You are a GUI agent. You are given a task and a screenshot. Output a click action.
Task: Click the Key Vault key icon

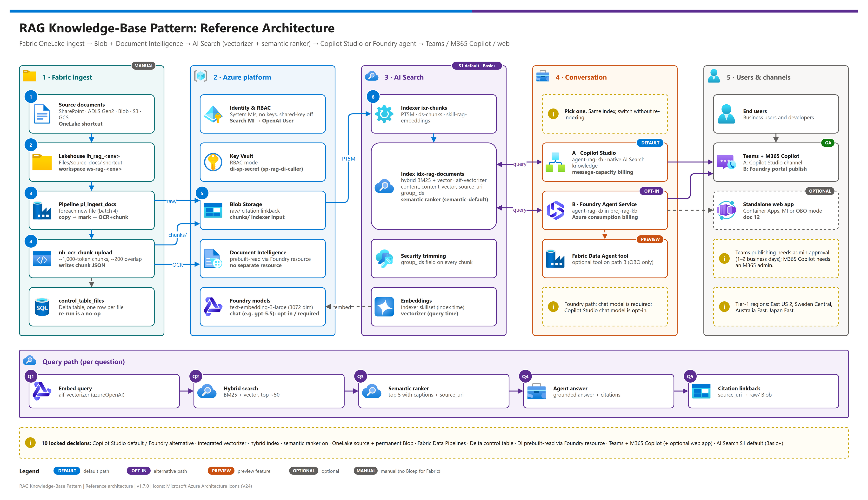[x=213, y=162]
